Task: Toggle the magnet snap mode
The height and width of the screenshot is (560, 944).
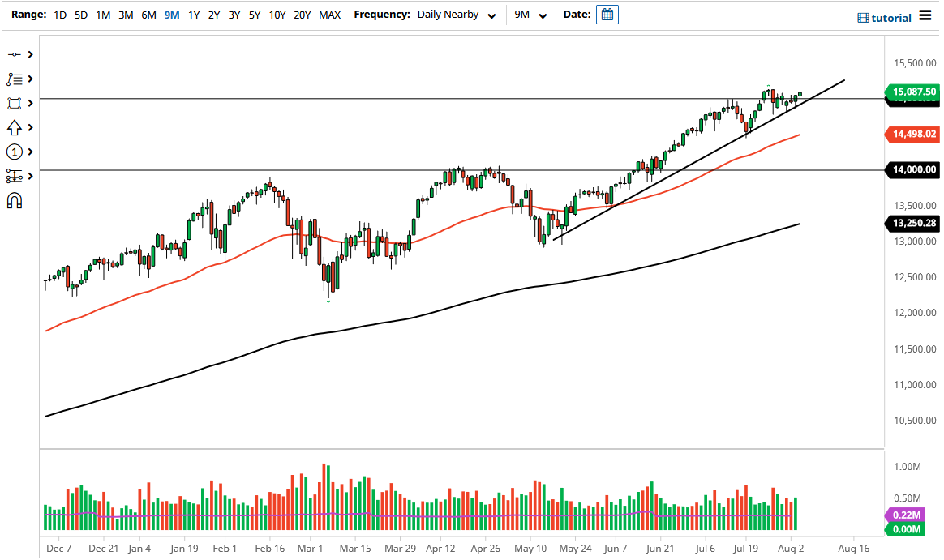Action: [x=14, y=200]
